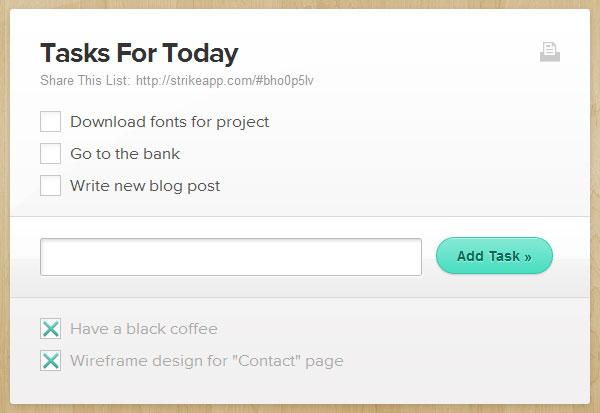Click the "Share This List:" label
This screenshot has height=413, width=600.
tap(85, 80)
